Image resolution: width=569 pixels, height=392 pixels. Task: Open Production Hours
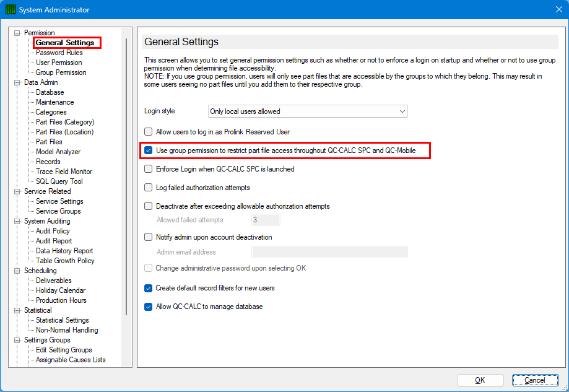61,300
